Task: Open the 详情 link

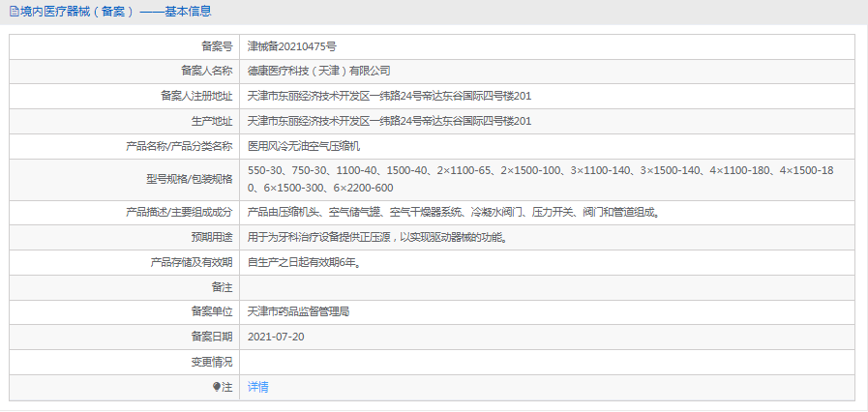Action: [258, 387]
